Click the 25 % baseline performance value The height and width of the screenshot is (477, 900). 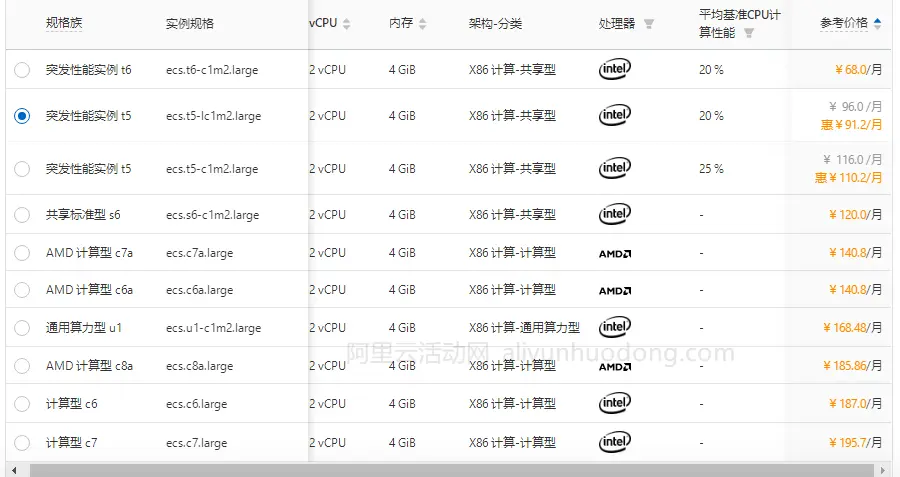711,168
